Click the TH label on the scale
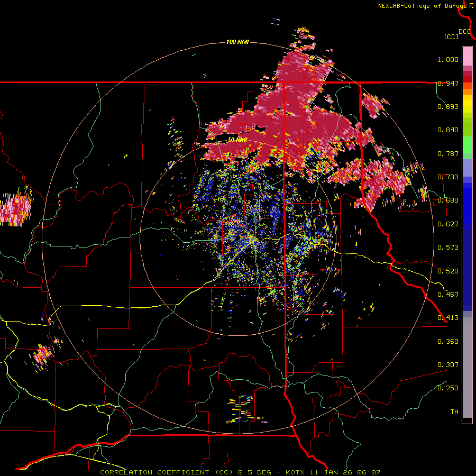Viewport: 476px width, 476px height. (x=454, y=412)
